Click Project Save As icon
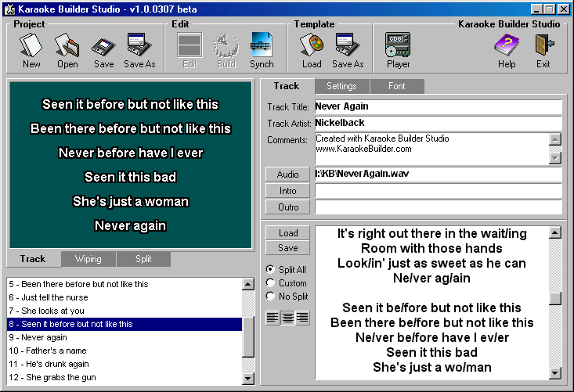The image size is (574, 392). [x=139, y=50]
